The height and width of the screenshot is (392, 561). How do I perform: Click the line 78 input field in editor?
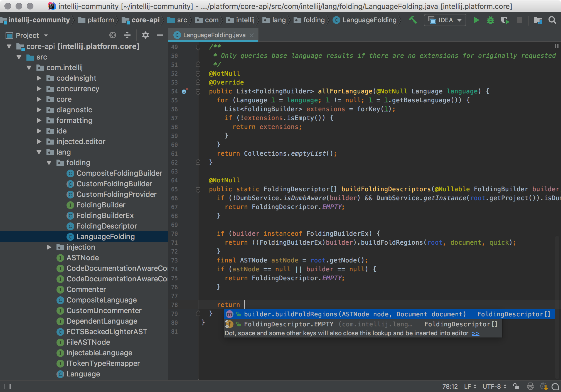246,304
